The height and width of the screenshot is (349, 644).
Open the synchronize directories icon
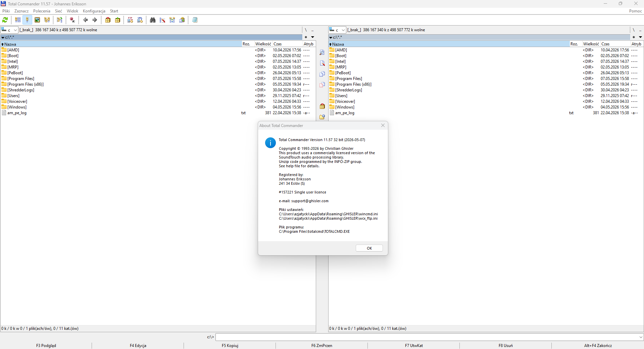(172, 20)
